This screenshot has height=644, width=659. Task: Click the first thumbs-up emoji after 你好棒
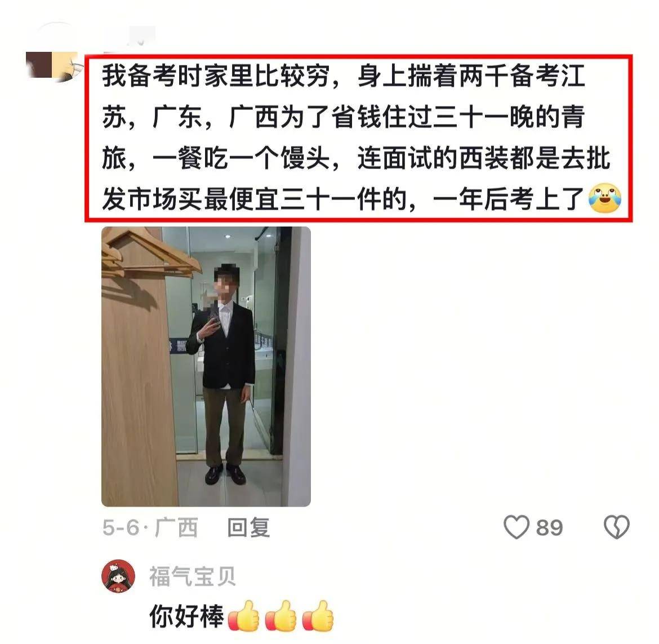click(x=244, y=616)
